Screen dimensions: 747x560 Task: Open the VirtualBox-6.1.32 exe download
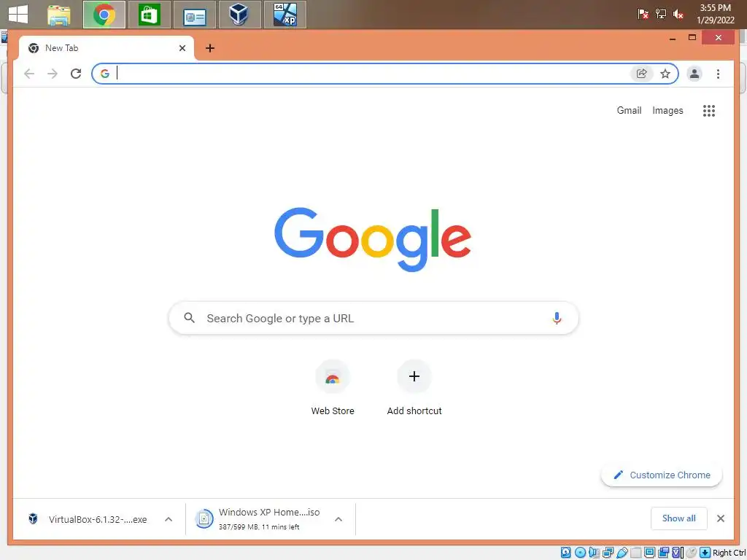pyautogui.click(x=88, y=519)
